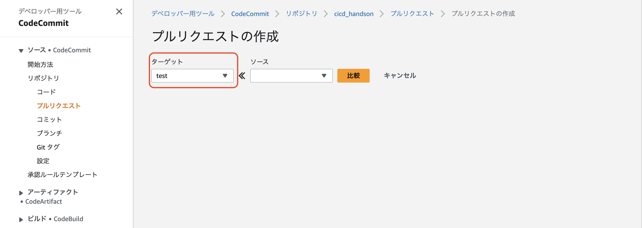Close the CodeCommit navigation sidebar
This screenshot has width=644, height=228.
(119, 11)
